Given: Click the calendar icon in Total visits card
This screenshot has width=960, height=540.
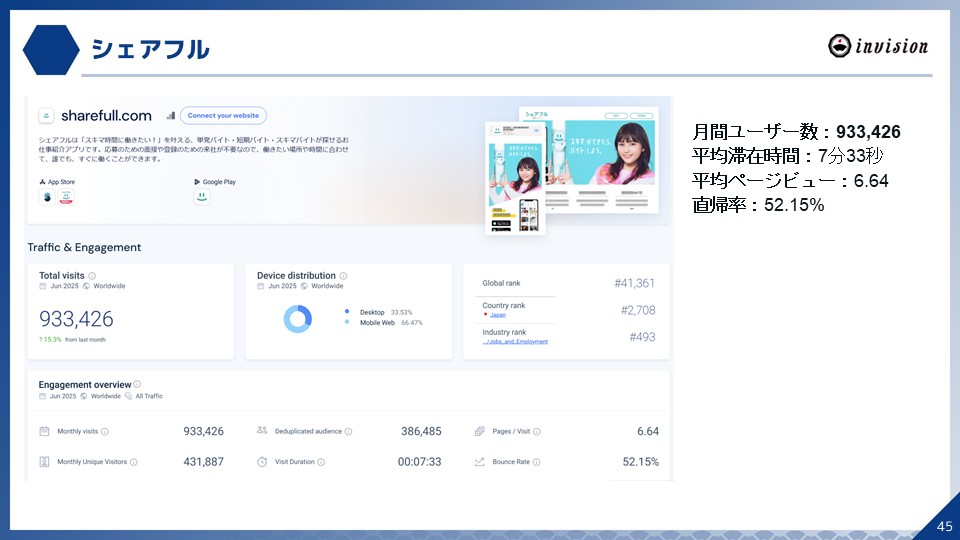Looking at the screenshot, I should (x=43, y=286).
